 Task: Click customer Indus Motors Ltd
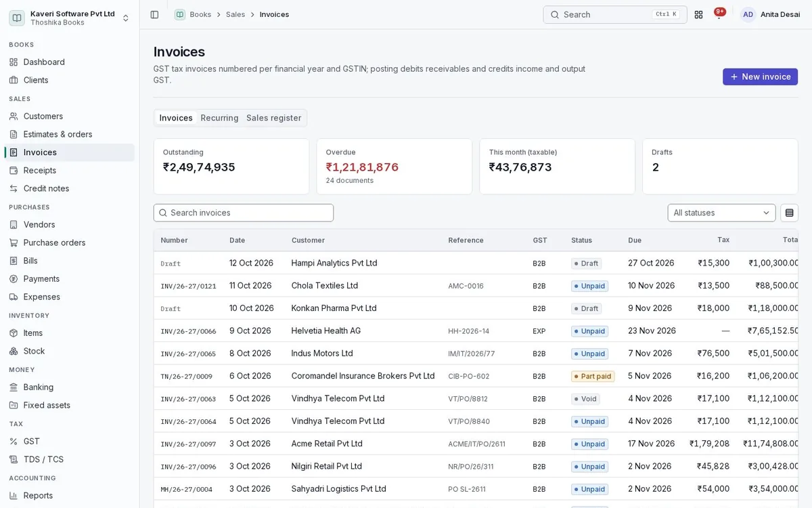(322, 354)
